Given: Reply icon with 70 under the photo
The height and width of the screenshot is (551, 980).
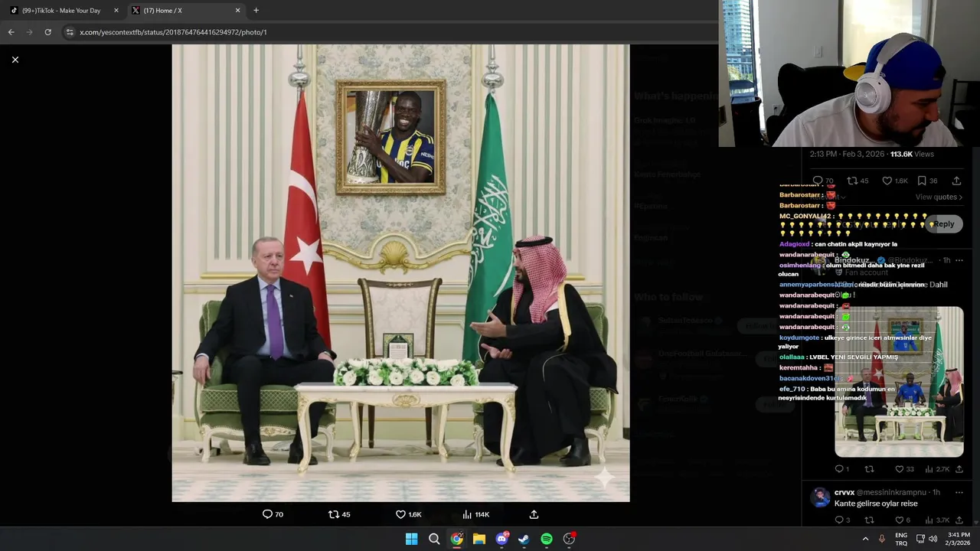Looking at the screenshot, I should (273, 514).
